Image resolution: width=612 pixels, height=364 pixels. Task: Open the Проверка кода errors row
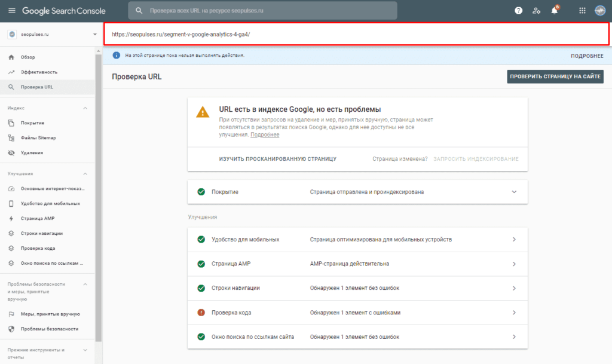click(357, 313)
